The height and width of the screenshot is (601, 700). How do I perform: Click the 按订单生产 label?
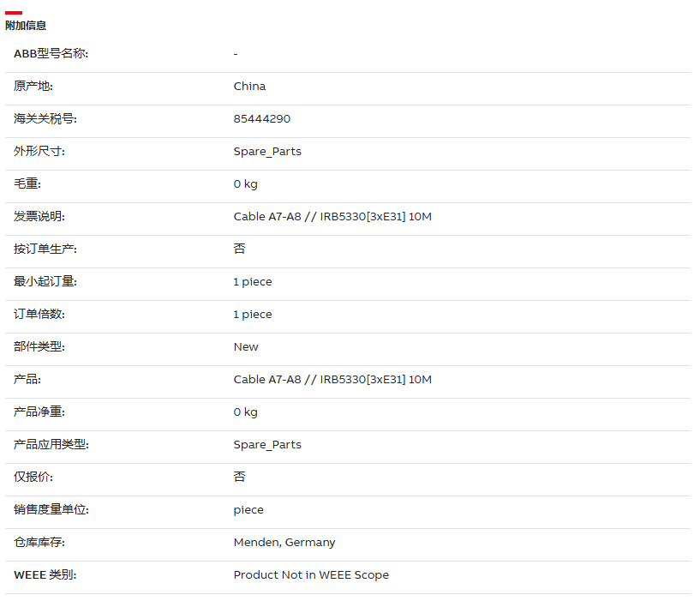point(45,249)
